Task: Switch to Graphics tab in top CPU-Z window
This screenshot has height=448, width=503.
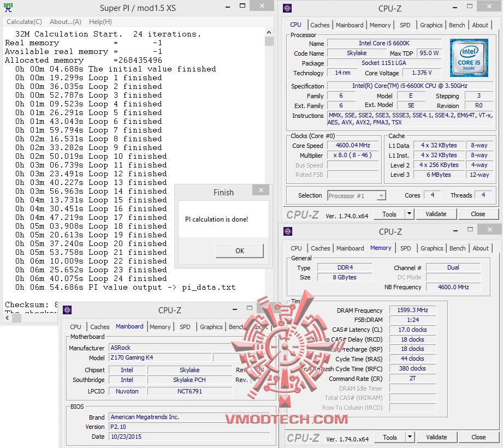Action: point(431,25)
